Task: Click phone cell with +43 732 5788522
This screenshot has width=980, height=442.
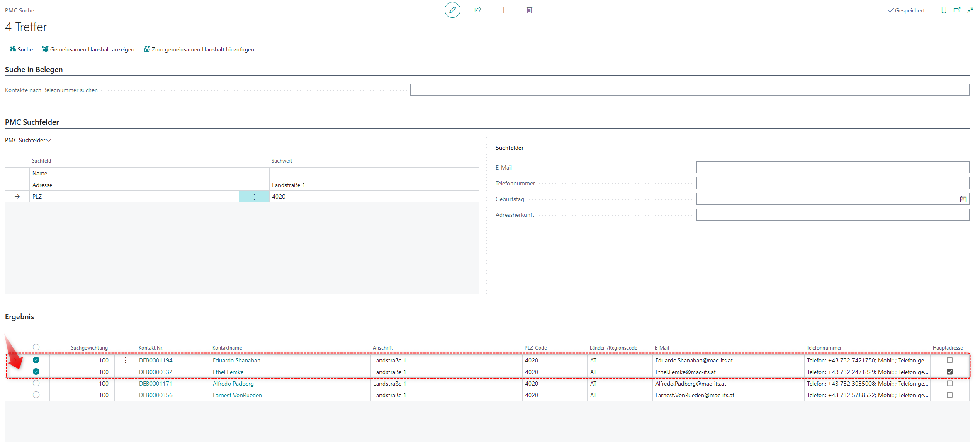Action: tap(867, 395)
